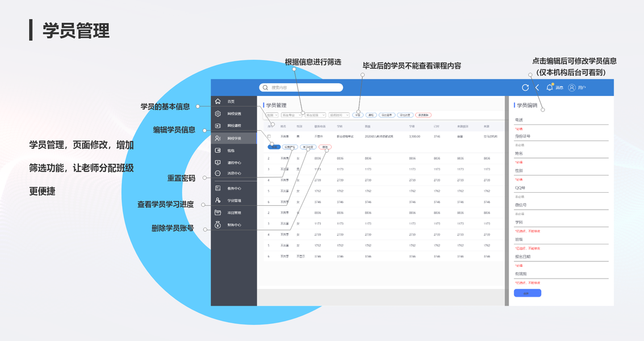Open the 课程中心 menu item
644x341 pixels.
click(234, 163)
